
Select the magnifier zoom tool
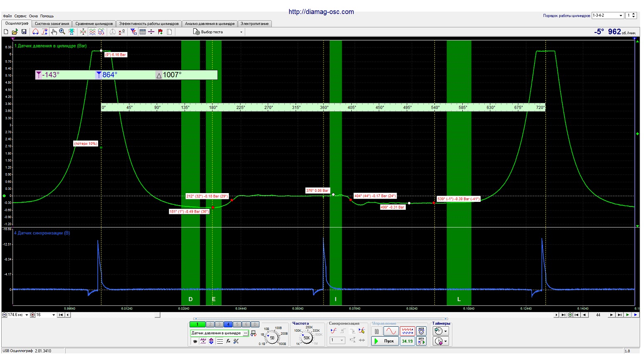pyautogui.click(x=62, y=32)
